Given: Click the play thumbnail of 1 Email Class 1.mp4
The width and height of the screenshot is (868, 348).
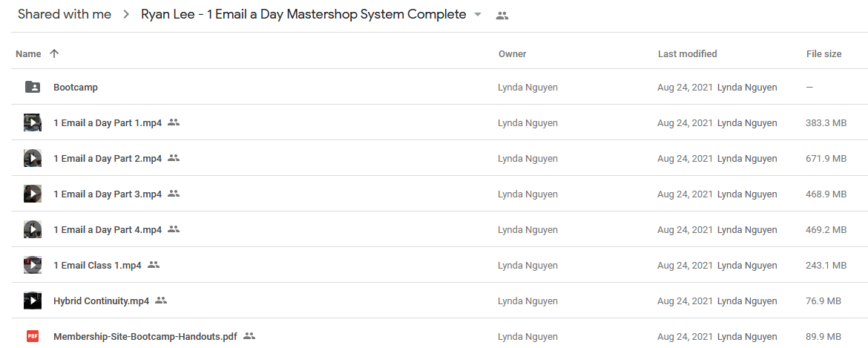Looking at the screenshot, I should (33, 265).
